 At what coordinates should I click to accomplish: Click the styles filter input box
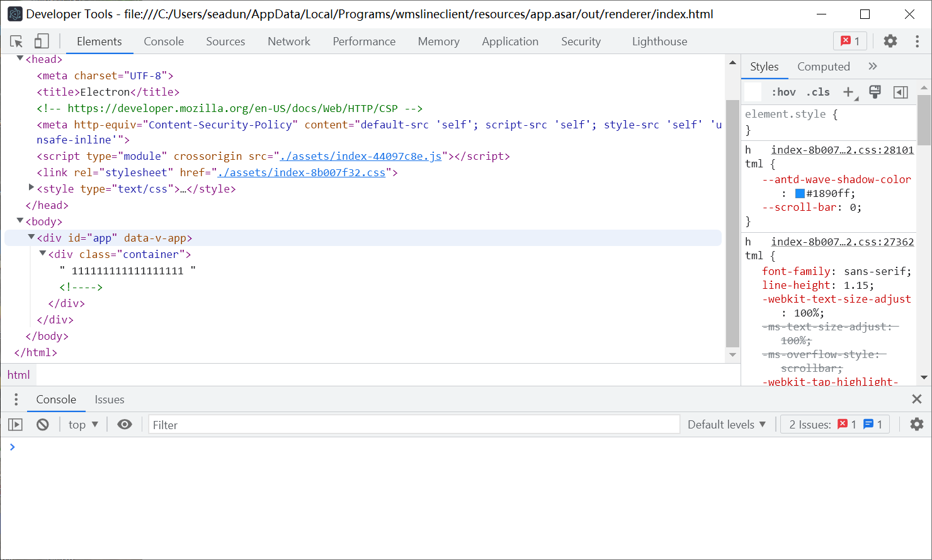tap(753, 92)
